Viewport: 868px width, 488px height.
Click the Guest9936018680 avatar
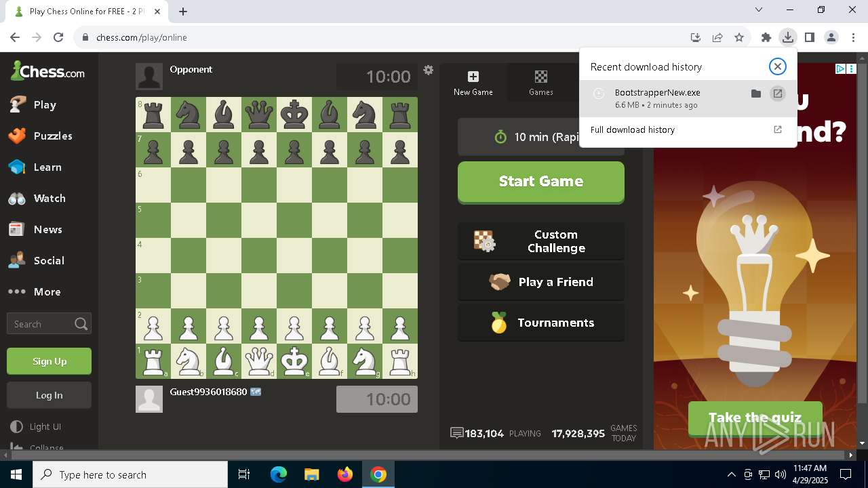coord(149,399)
